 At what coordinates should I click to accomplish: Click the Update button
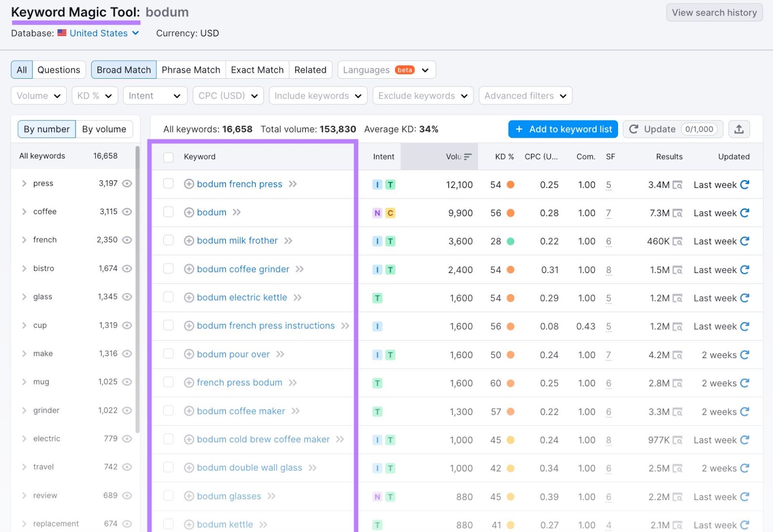673,129
